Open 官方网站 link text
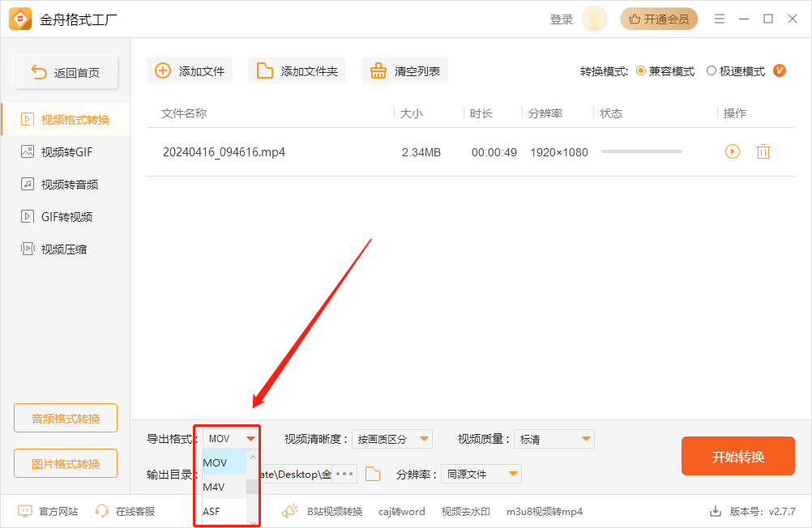Image resolution: width=812 pixels, height=528 pixels. [58, 512]
